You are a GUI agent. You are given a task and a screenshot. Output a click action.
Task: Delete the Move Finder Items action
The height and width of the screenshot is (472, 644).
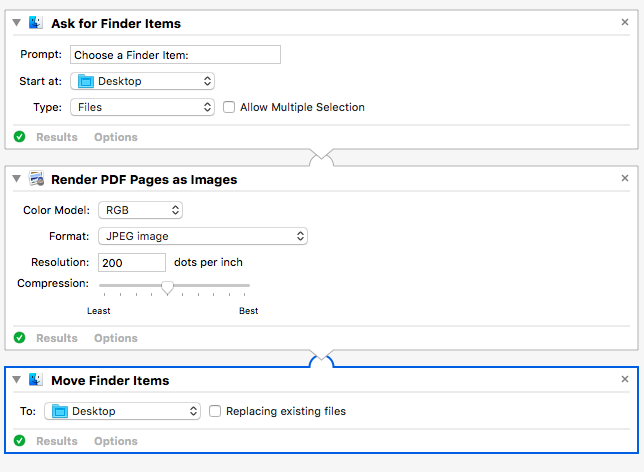click(625, 380)
